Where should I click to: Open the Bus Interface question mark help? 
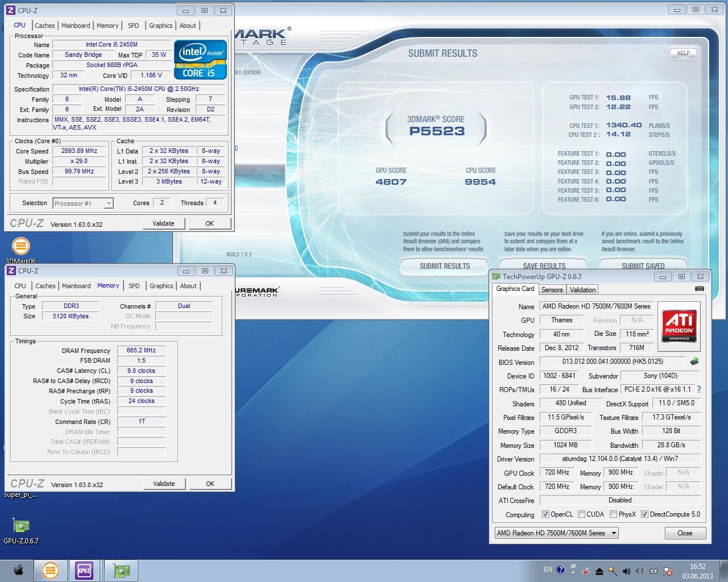[699, 389]
